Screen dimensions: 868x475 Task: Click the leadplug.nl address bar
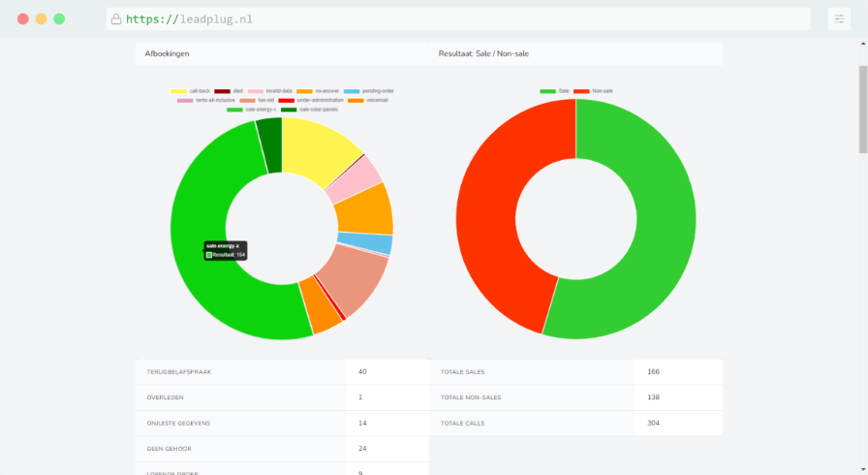coord(455,18)
